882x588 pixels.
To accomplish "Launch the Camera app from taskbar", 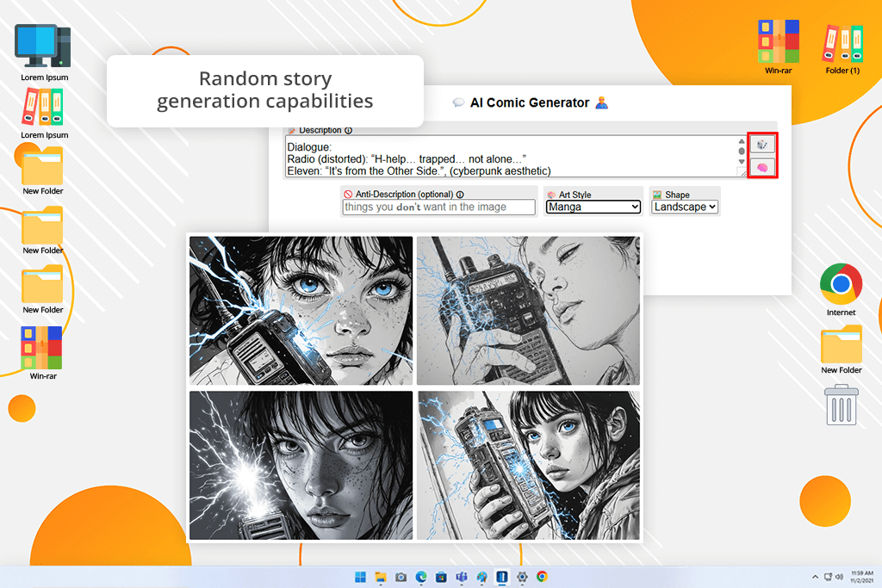I will pyautogui.click(x=401, y=577).
